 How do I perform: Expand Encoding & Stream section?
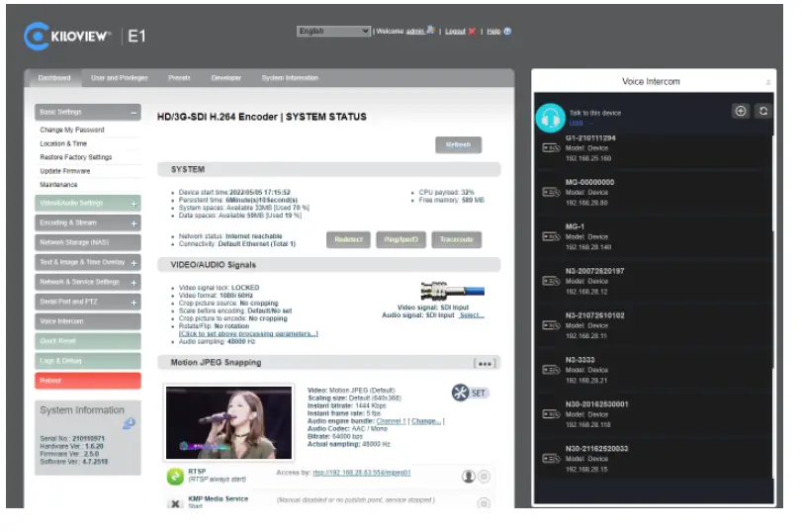134,223
